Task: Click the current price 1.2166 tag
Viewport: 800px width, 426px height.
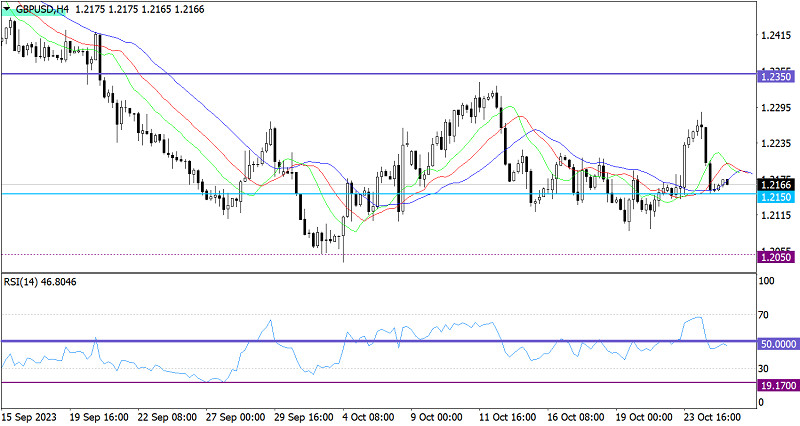Action: (x=776, y=184)
